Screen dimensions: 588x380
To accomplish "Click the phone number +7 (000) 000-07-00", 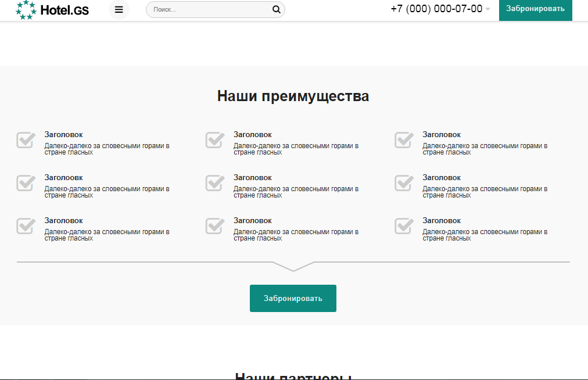I will tap(436, 9).
